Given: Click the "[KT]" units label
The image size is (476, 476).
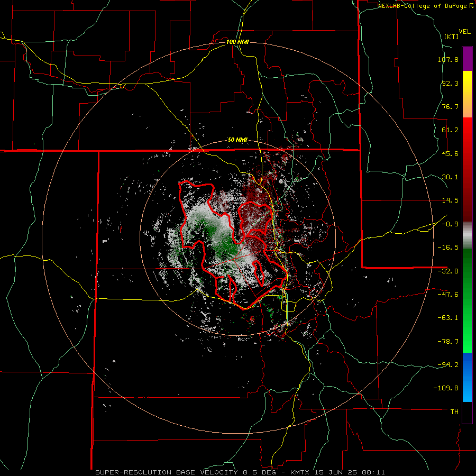Looking at the screenshot, I should click(452, 36).
